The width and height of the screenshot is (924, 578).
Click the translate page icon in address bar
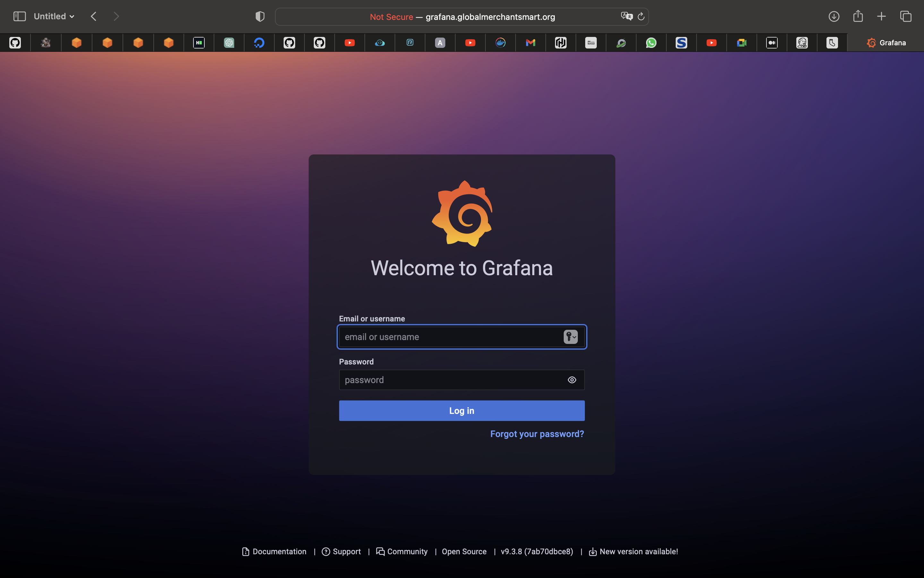[627, 16]
